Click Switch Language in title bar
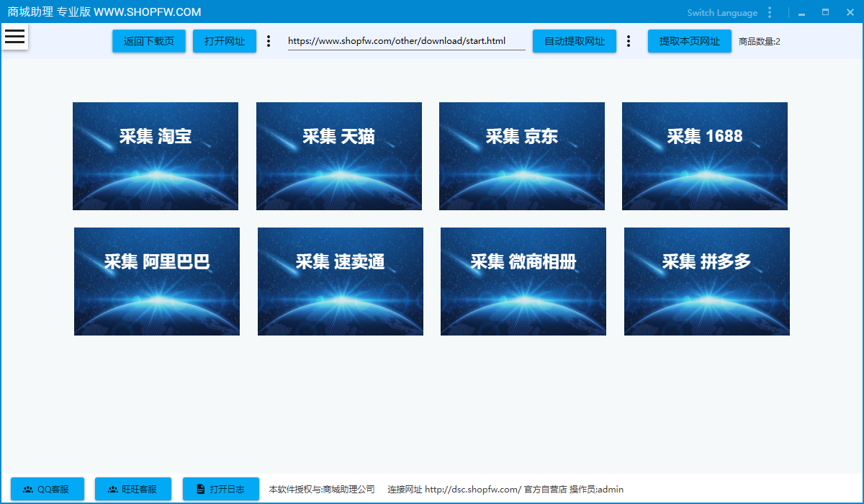The image size is (864, 504). click(x=722, y=12)
